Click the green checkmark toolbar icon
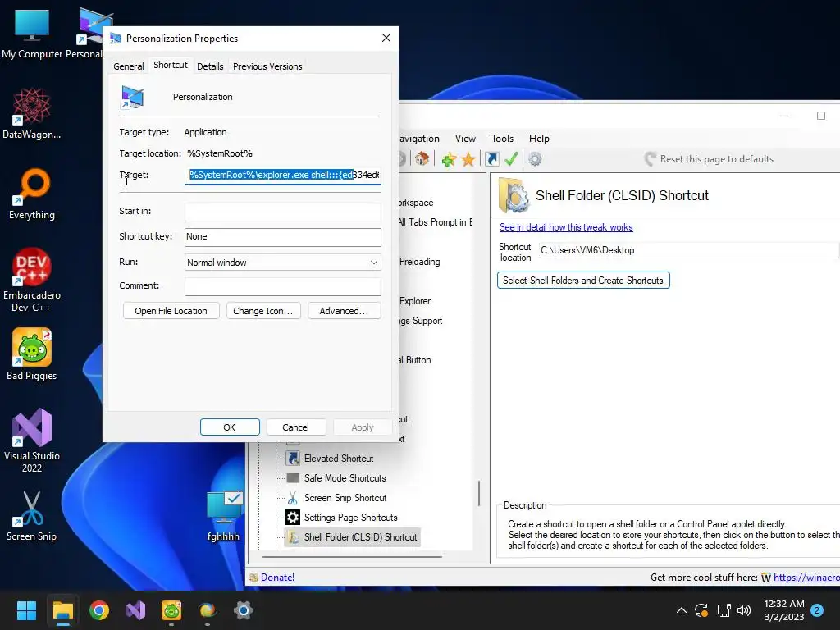 (511, 159)
